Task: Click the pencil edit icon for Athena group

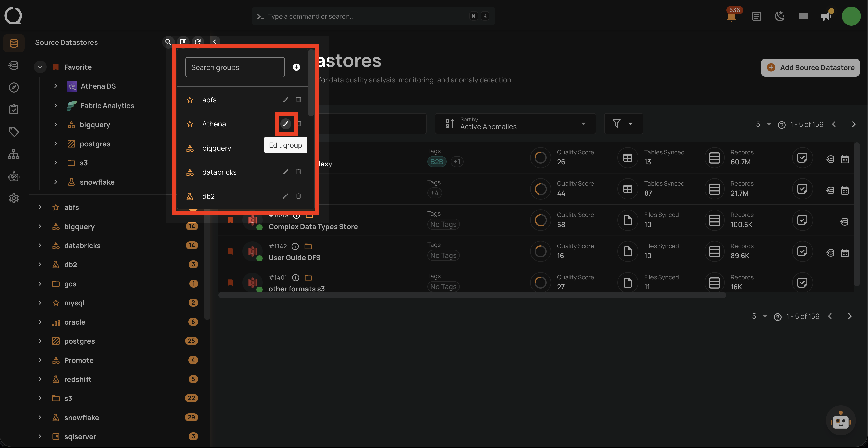Action: click(285, 124)
